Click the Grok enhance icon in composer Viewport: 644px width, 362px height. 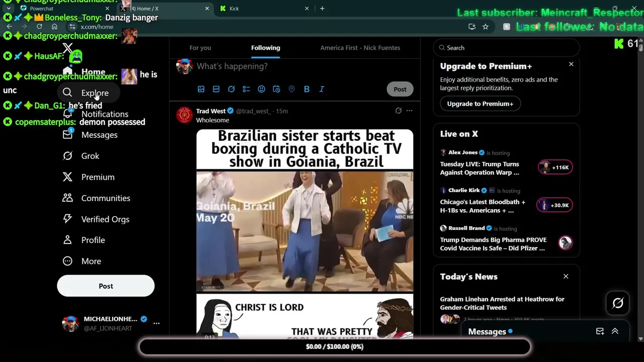231,89
